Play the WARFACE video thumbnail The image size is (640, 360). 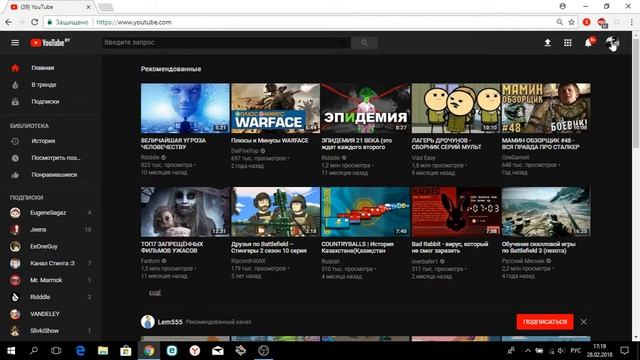pyautogui.click(x=276, y=108)
